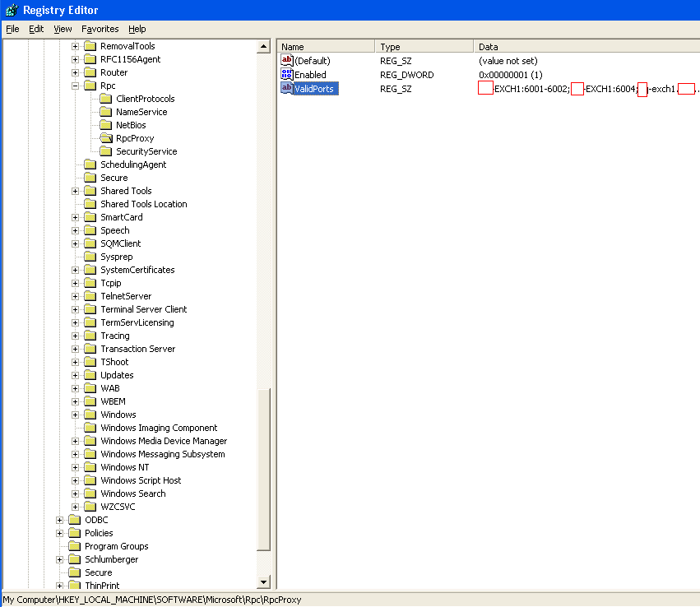The height and width of the screenshot is (607, 700).
Task: Expand the Tcpip key
Action: click(76, 284)
